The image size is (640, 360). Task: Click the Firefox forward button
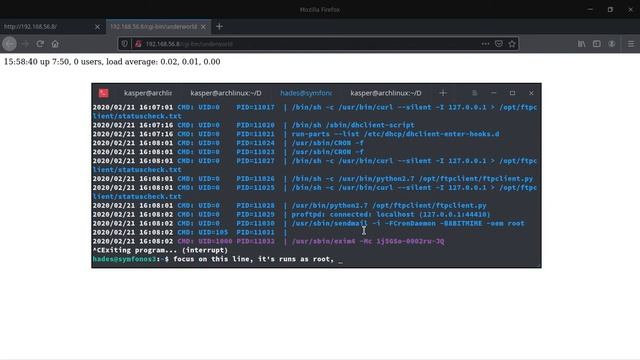[x=25, y=44]
